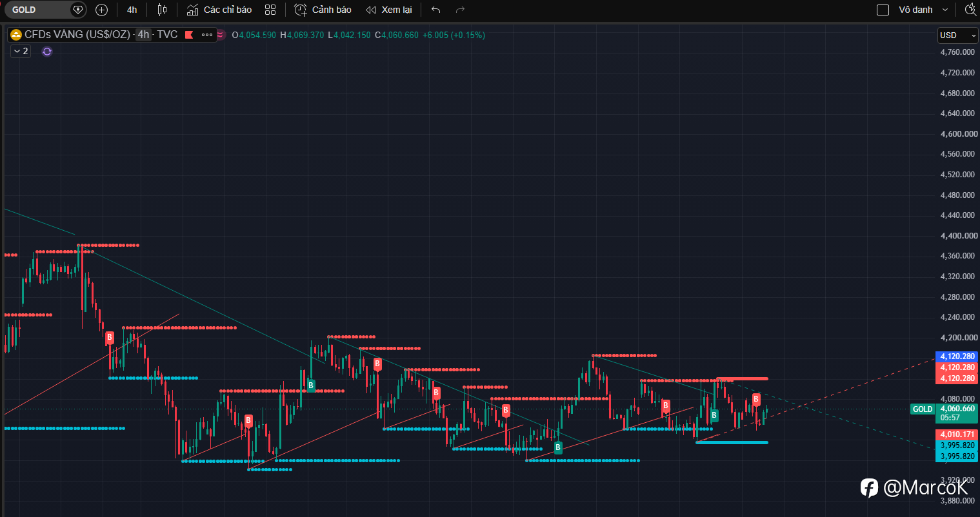Start bar replay with Xem lại
This screenshot has width=980, height=517.
(397, 10)
